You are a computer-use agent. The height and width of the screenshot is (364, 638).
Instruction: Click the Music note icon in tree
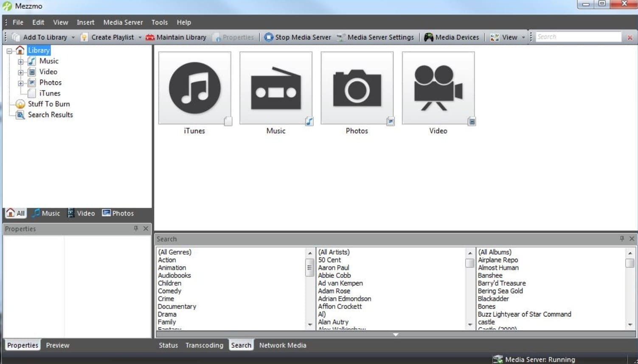point(32,61)
